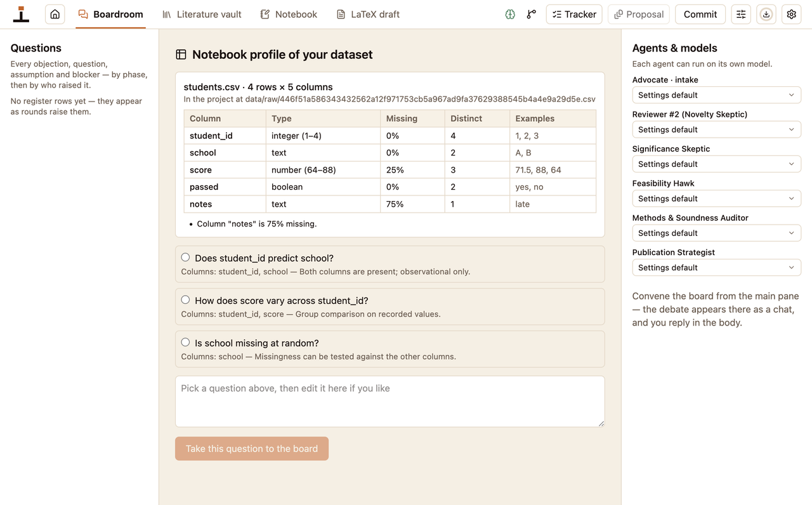Click the 'yes, no' examples cell
This screenshot has width=812, height=505.
pos(553,187)
